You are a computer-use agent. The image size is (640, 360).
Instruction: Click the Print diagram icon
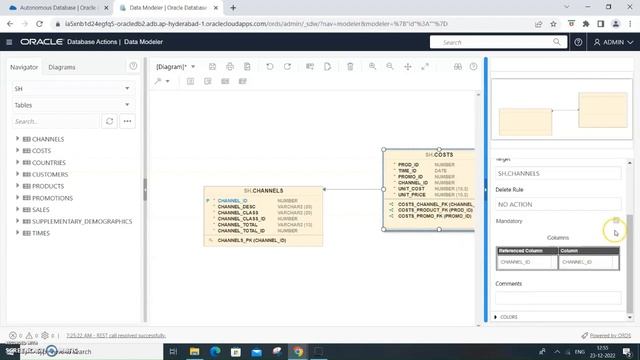pos(230,67)
